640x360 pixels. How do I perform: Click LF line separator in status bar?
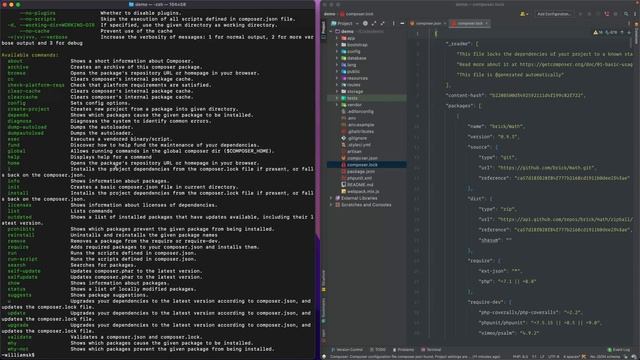point(542,357)
